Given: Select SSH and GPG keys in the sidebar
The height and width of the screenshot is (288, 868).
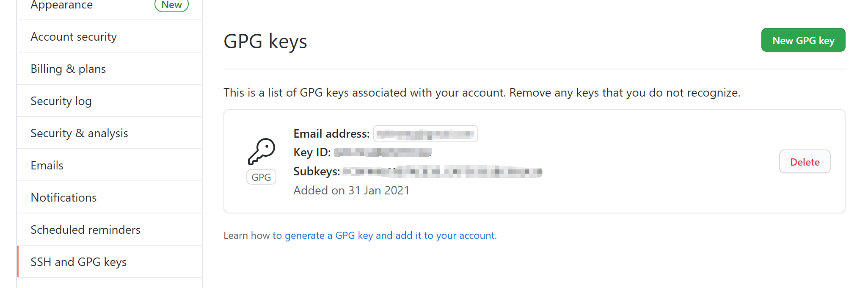Looking at the screenshot, I should point(78,262).
